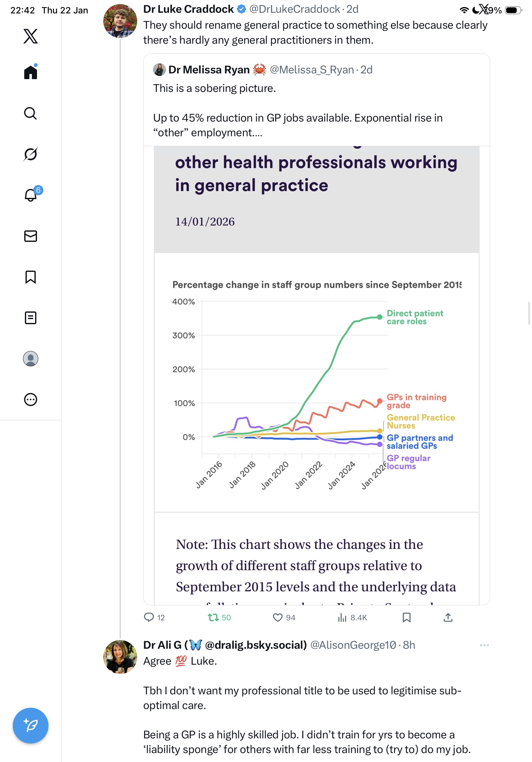Reply to Dr Luke Craddock's post
Screen dimensions: 532x762
pyautogui.click(x=149, y=617)
